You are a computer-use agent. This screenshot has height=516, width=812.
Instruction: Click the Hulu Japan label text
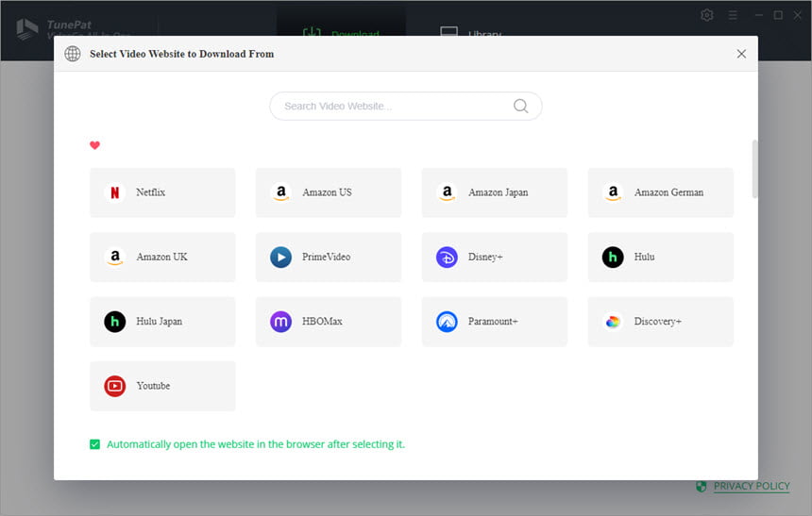point(159,322)
